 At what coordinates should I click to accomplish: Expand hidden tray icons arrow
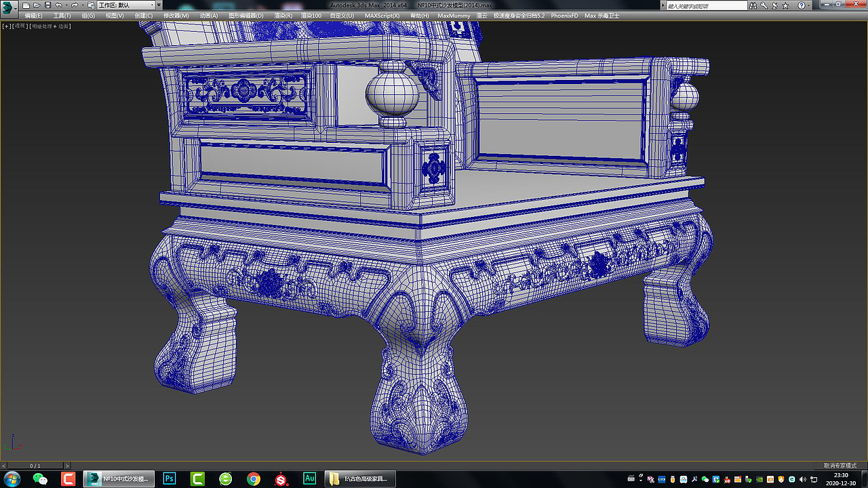(641, 481)
